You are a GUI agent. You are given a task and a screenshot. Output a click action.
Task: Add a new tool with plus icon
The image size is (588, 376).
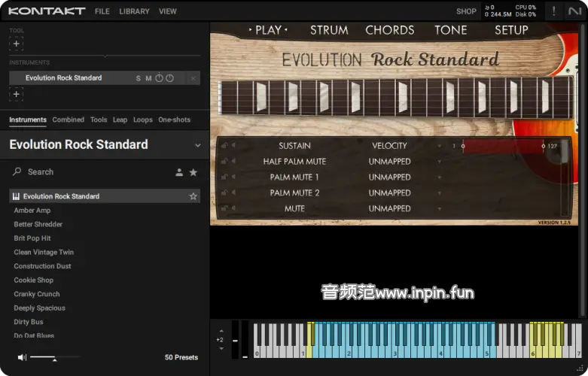(x=17, y=44)
